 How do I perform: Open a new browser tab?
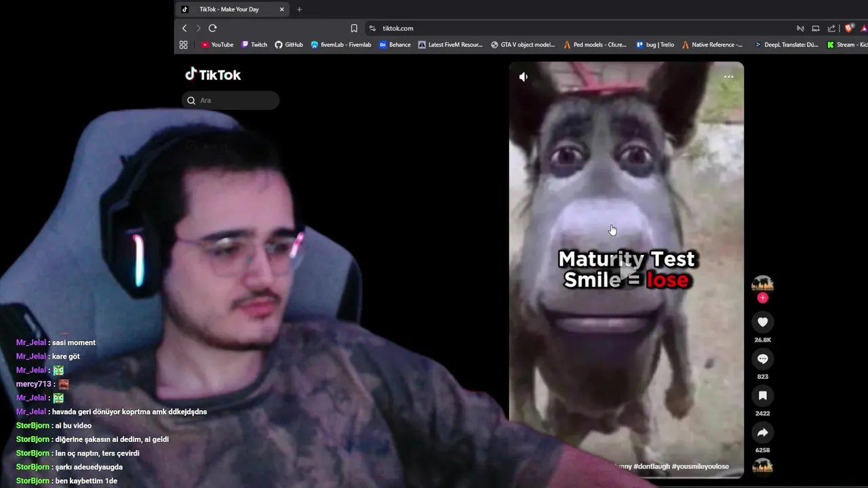[x=299, y=9]
